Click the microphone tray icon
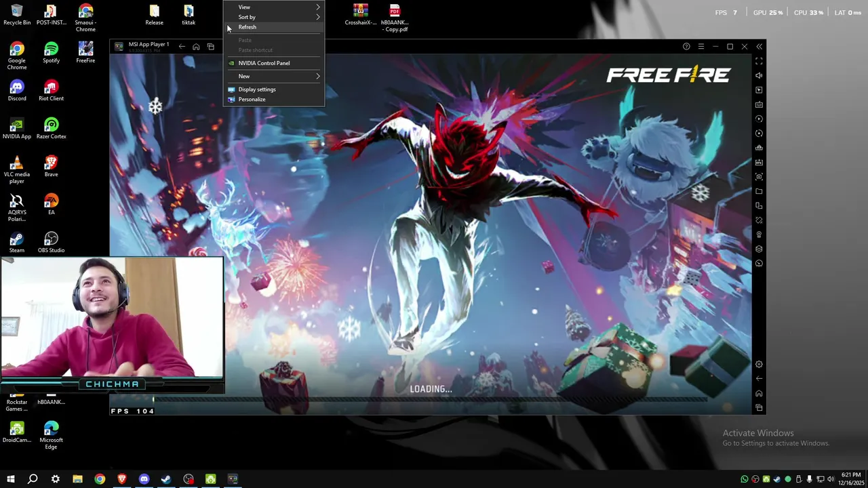The image size is (868, 488). (810, 479)
